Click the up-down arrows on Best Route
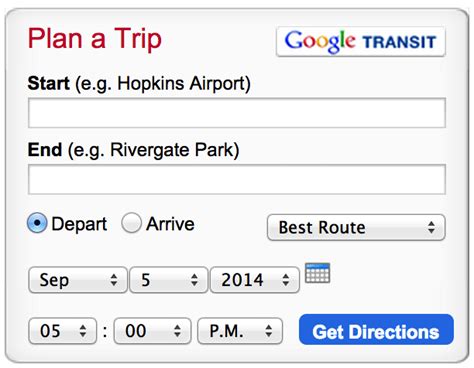This screenshot has width=474, height=368. (431, 227)
